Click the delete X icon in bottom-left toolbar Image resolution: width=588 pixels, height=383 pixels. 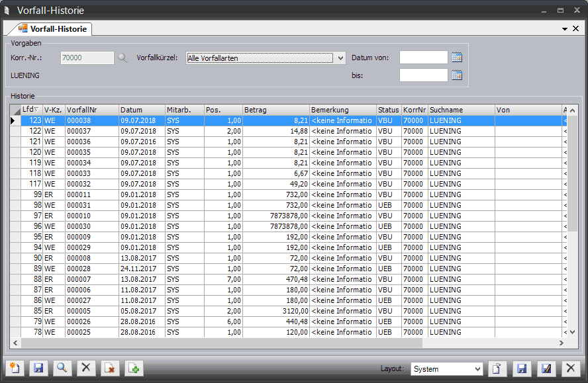(x=86, y=368)
